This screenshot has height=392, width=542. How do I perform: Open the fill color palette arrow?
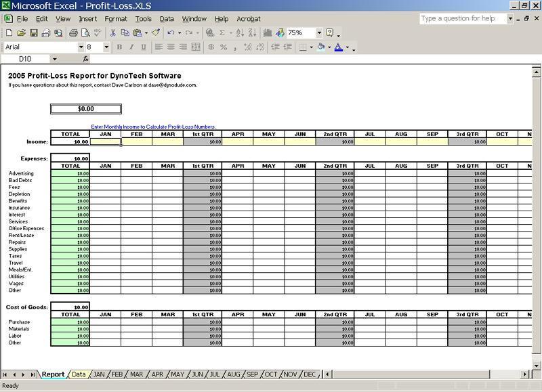point(329,47)
